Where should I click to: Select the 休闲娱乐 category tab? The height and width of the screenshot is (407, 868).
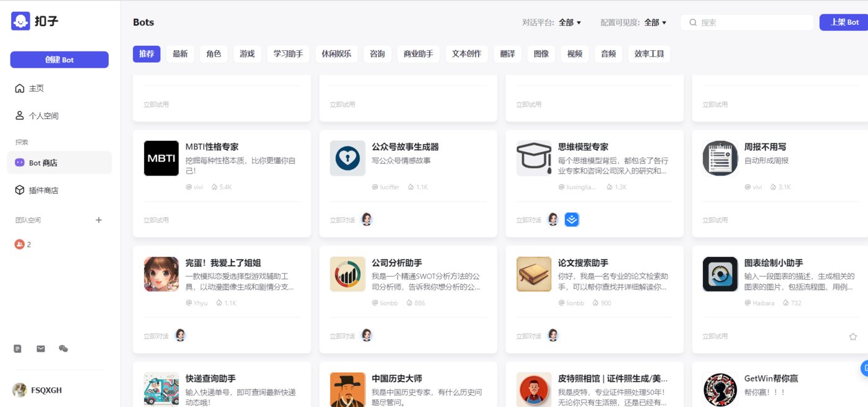pyautogui.click(x=336, y=54)
